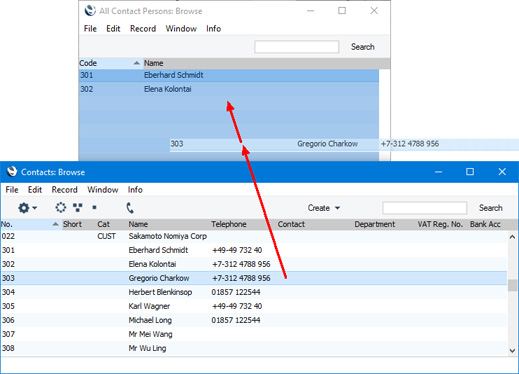Sort by VAT Reg. No. column header
Image resolution: width=519 pixels, height=374 pixels.
pos(440,224)
